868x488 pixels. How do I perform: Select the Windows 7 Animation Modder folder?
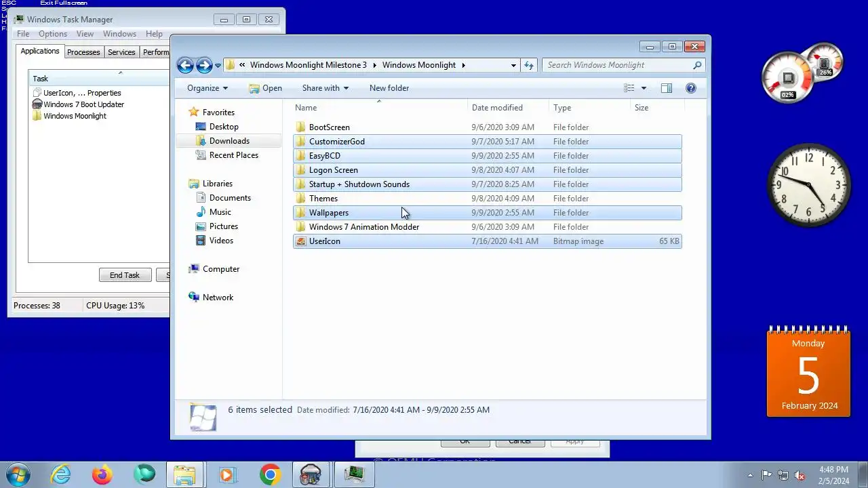click(x=488, y=227)
